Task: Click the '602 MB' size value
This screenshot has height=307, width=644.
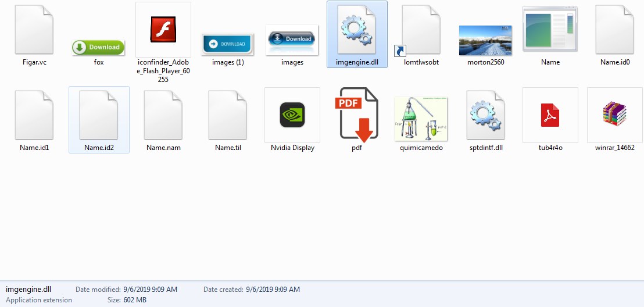Action: click(x=135, y=300)
